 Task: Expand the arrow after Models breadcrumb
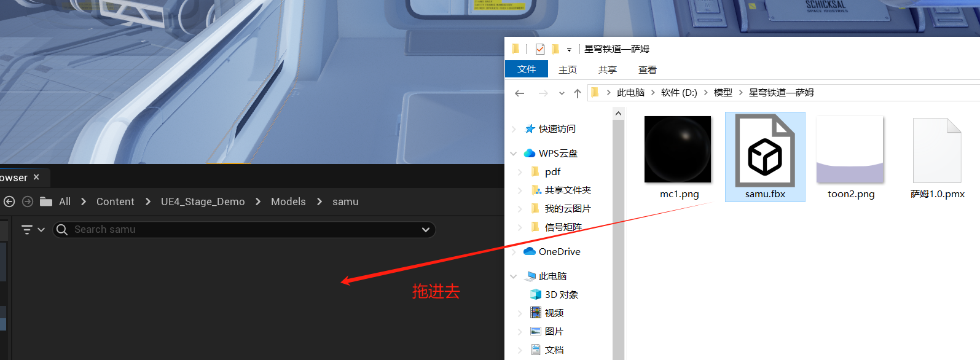[319, 202]
